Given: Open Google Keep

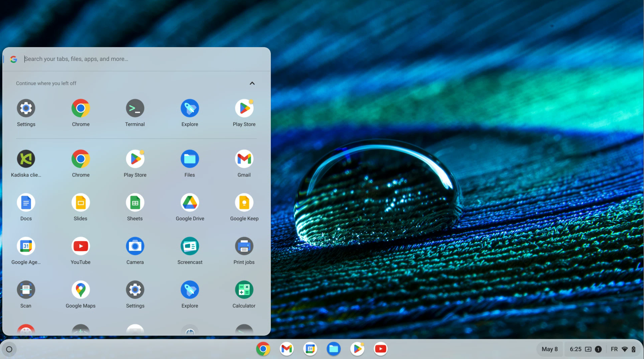Looking at the screenshot, I should [x=244, y=203].
